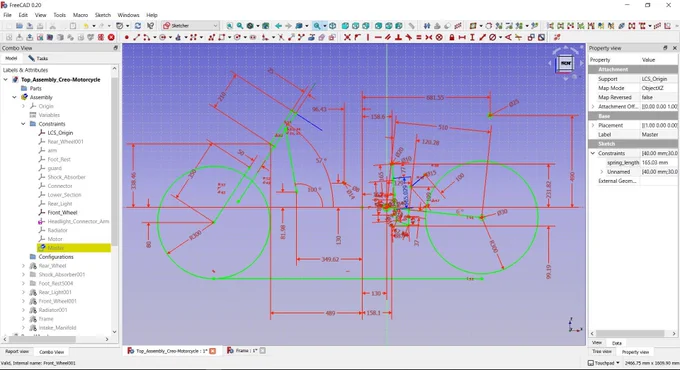Apply Parallel constraint

tap(388, 37)
